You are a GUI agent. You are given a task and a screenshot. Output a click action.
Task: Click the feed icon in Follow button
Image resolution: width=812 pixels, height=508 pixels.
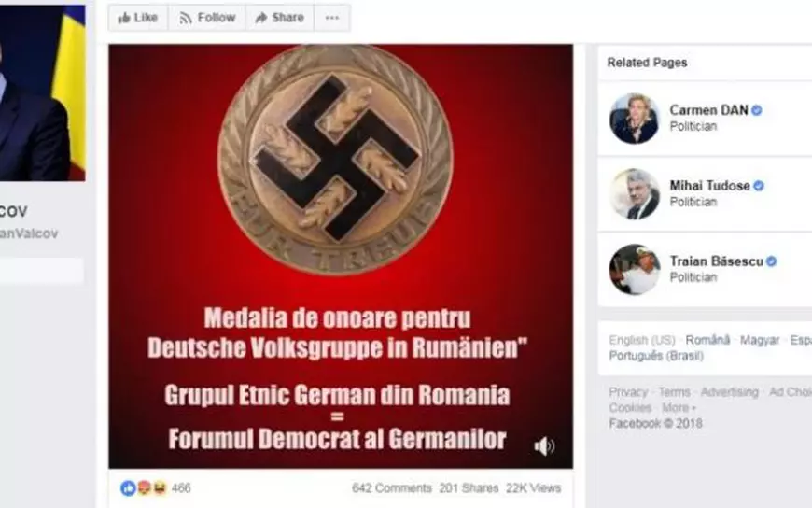click(186, 18)
